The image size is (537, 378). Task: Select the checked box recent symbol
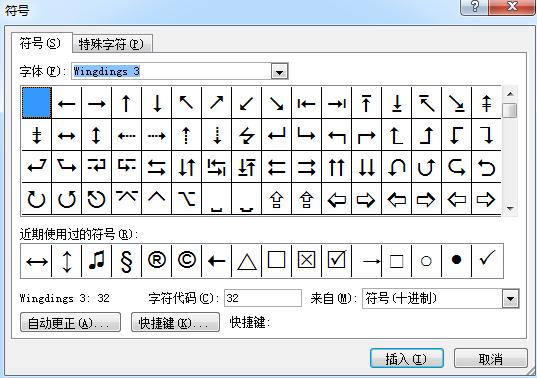pyautogui.click(x=336, y=261)
